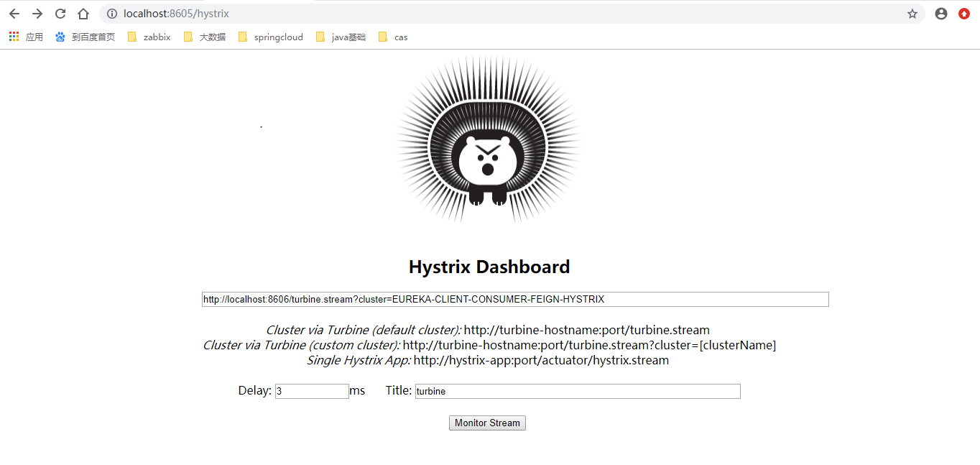Focus the address bar URL localhost:8605/hystrix

[176, 14]
